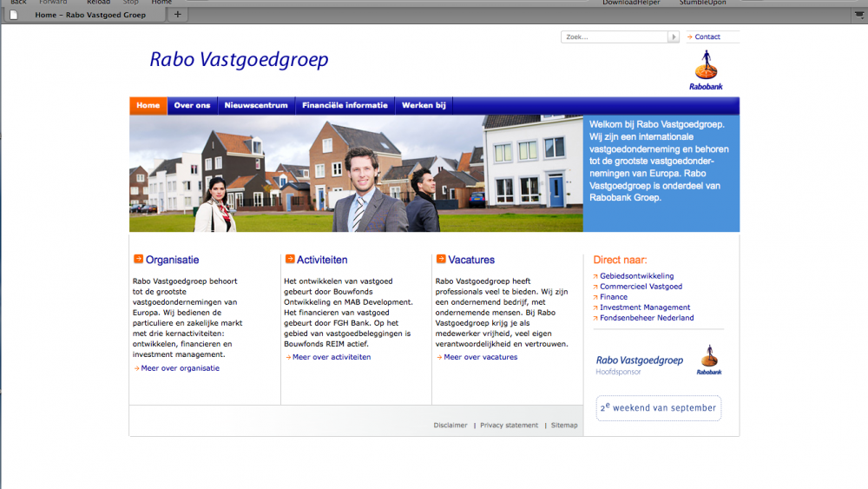Click the Vacatures heading
Viewport: 868px width, 489px height.
[471, 260]
